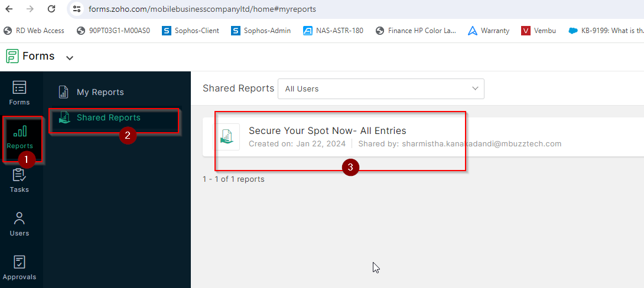Click the Created on: Jan 22, 2024 text

pos(297,144)
